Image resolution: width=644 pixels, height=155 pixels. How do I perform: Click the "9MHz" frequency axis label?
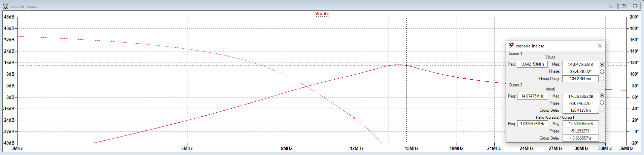coord(287,148)
